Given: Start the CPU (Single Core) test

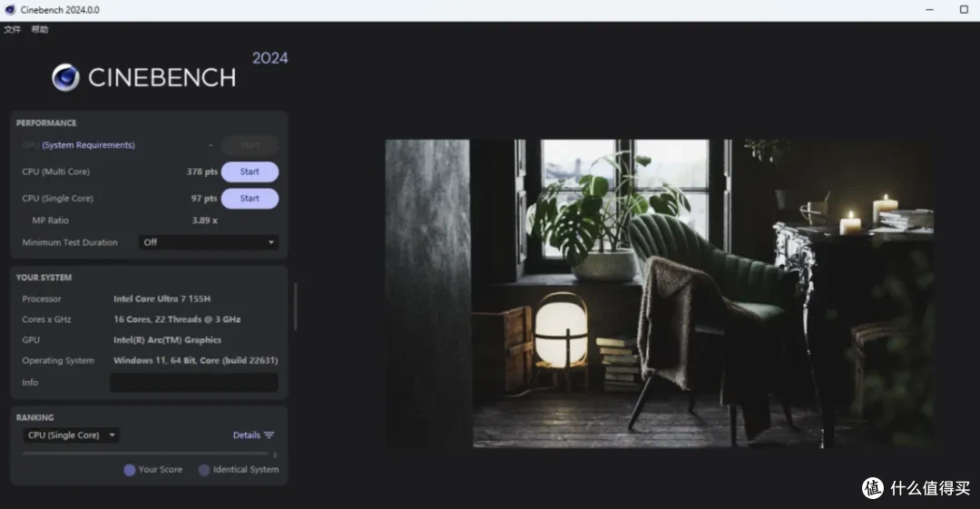Looking at the screenshot, I should (x=250, y=198).
